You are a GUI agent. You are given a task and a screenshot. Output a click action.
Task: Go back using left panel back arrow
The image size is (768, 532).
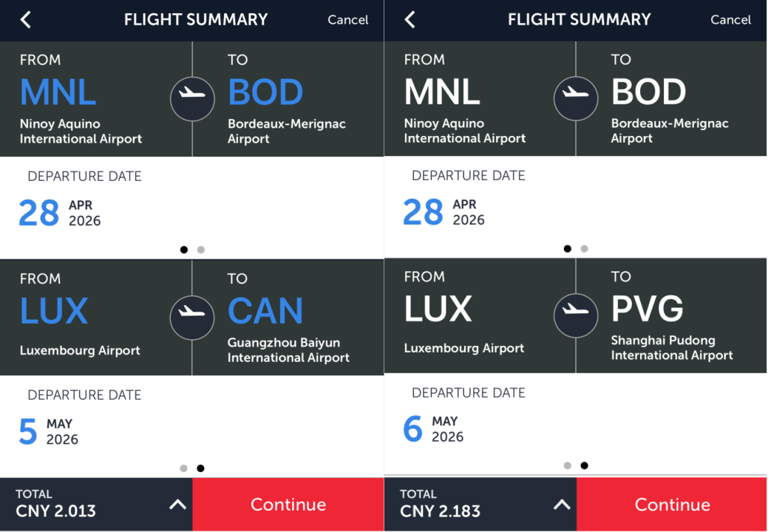click(x=26, y=20)
